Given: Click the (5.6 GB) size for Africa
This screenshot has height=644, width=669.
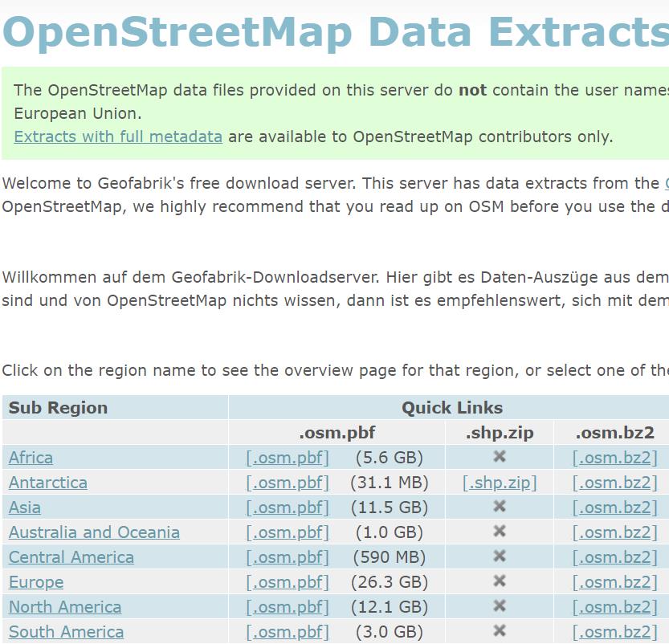Looking at the screenshot, I should tap(389, 458).
